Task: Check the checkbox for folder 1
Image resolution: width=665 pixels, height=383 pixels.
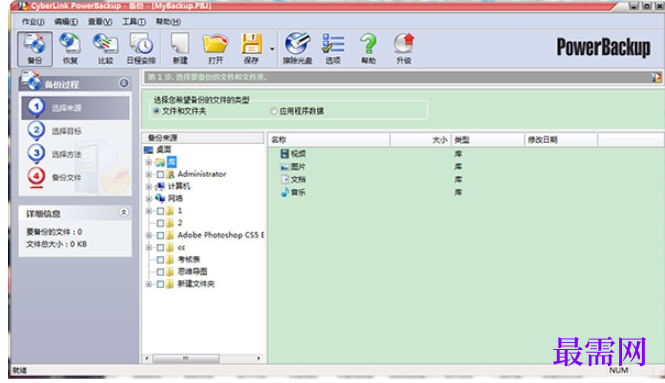Action: coord(160,211)
